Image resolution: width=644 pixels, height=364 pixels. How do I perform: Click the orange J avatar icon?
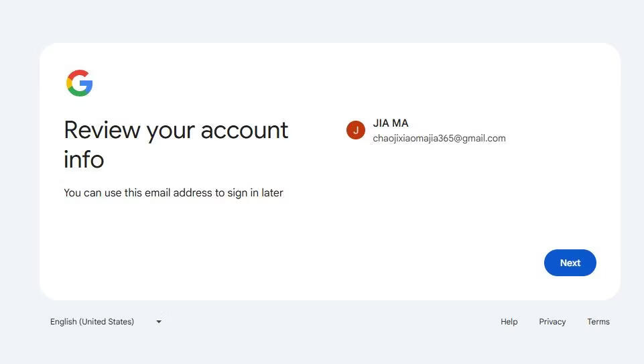[x=355, y=130]
